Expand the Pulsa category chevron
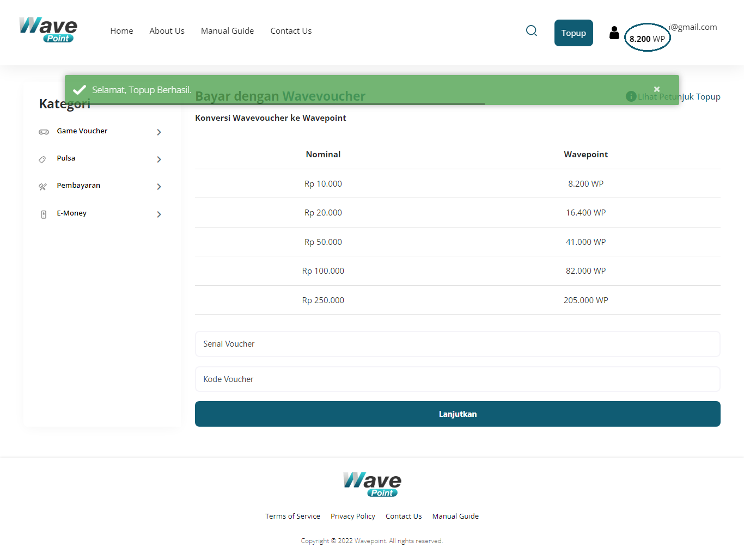 click(159, 159)
